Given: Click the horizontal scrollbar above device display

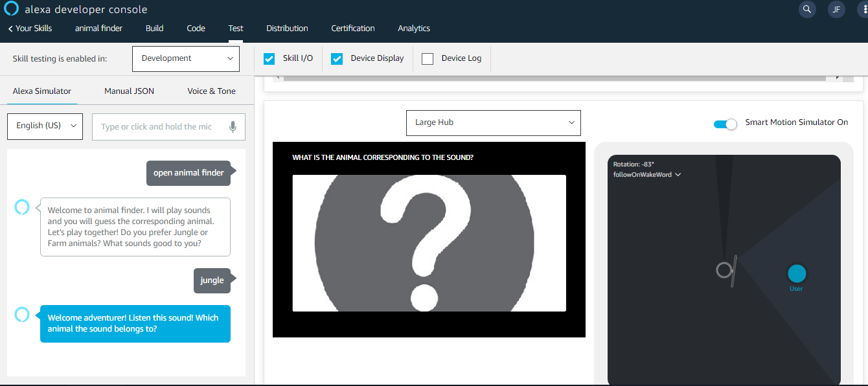Looking at the screenshot, I should point(554,78).
